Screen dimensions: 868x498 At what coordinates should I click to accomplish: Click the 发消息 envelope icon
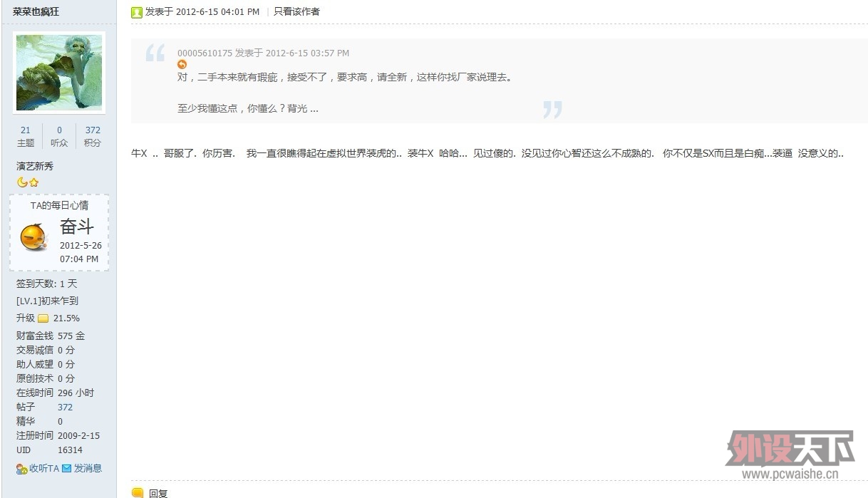[x=67, y=468]
